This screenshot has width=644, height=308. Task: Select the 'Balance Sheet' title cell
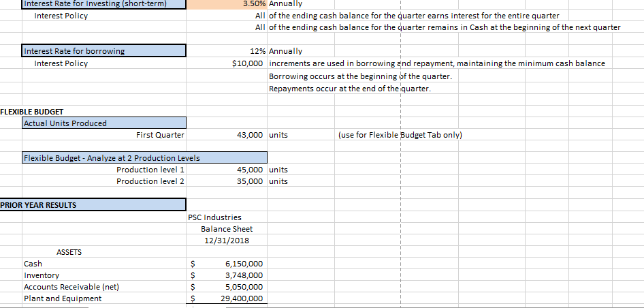[x=227, y=229]
